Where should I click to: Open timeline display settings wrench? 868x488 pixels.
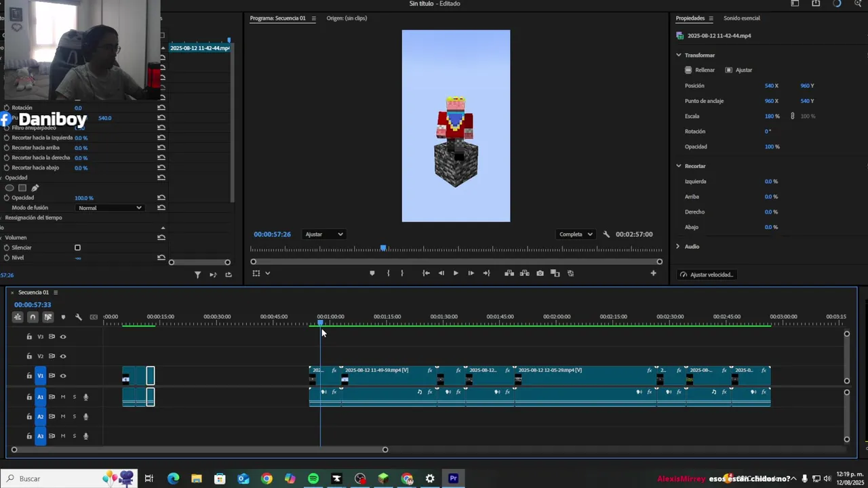coord(79,317)
